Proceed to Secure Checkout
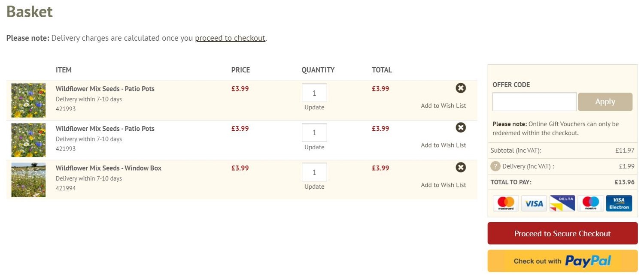The width and height of the screenshot is (644, 277). click(x=562, y=234)
